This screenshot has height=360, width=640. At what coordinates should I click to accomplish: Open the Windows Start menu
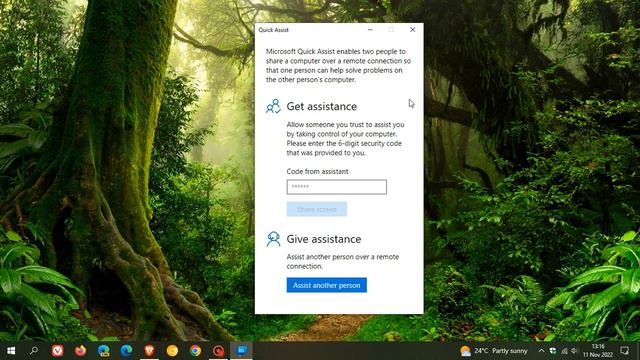(x=11, y=351)
